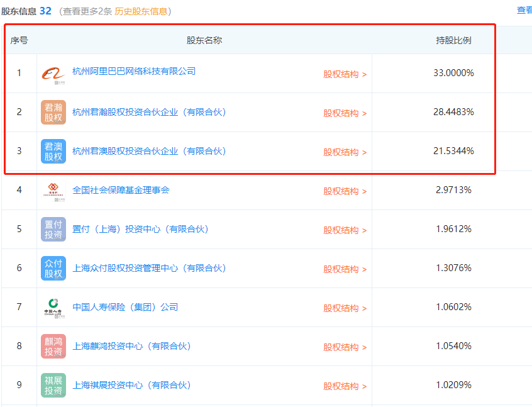Click the China Life logo icon
This screenshot has width=532, height=407.
point(53,308)
